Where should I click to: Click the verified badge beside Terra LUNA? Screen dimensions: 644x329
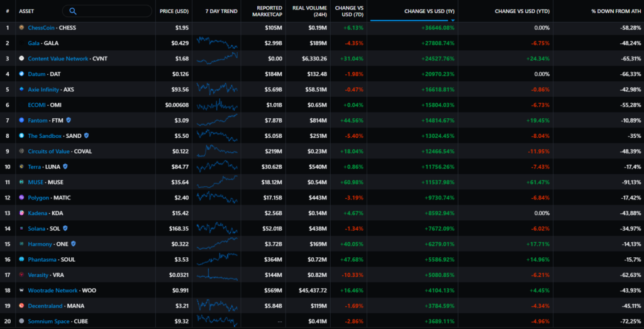pos(65,167)
